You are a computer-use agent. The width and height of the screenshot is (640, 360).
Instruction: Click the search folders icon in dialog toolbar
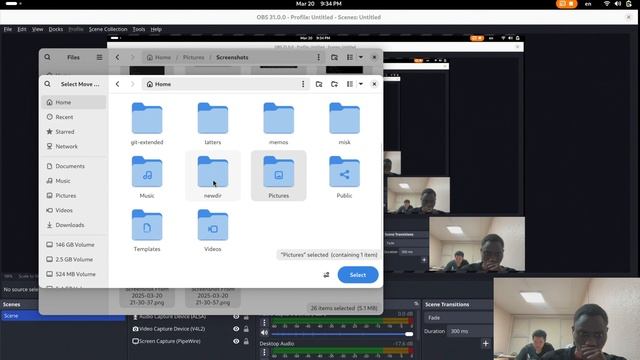coord(319,84)
